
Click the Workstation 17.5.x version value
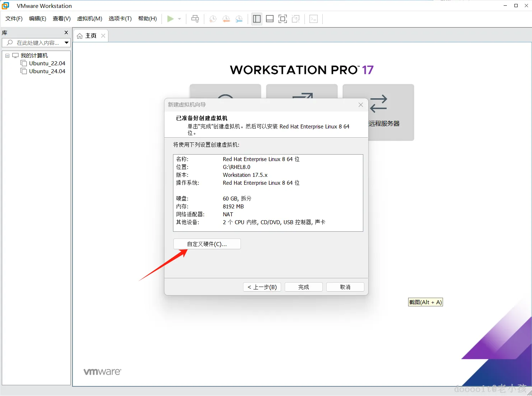pyautogui.click(x=245, y=175)
